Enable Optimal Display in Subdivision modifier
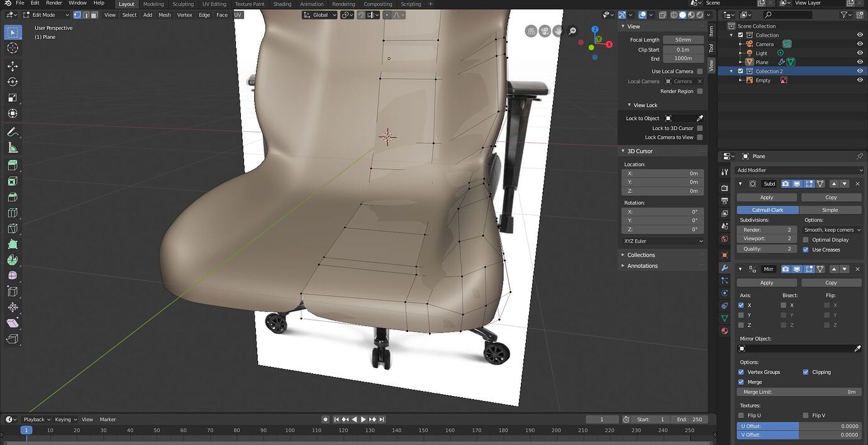This screenshot has width=868, height=445. pyautogui.click(x=806, y=239)
